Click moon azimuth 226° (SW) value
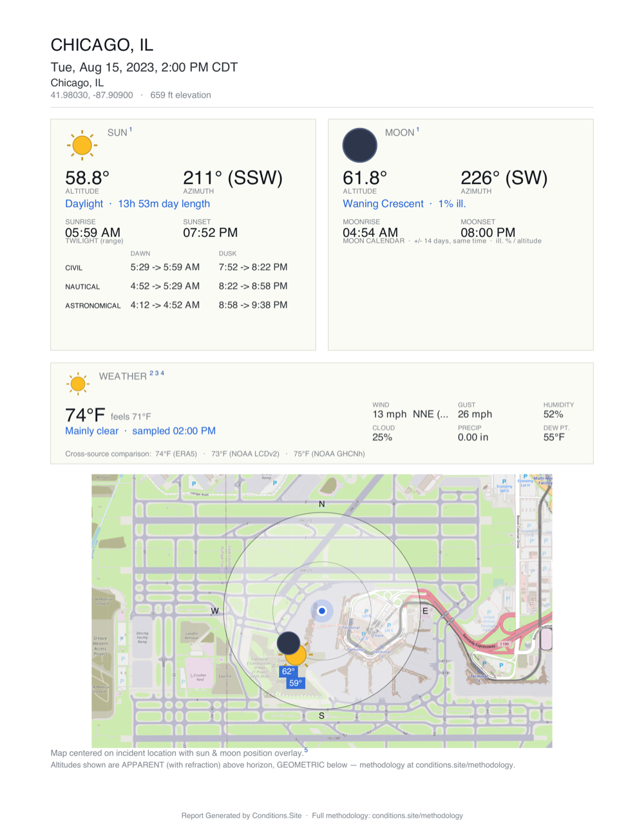The image size is (644, 833). (504, 178)
